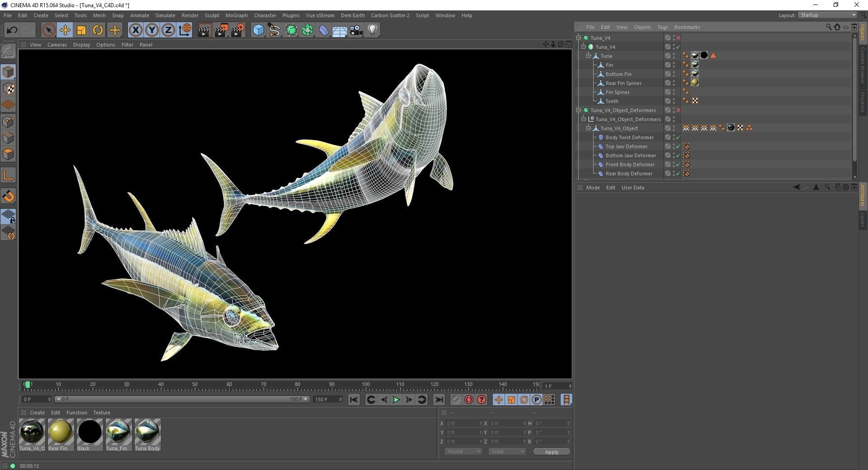Click the Apply button
The height and width of the screenshot is (470, 868).
pos(552,451)
